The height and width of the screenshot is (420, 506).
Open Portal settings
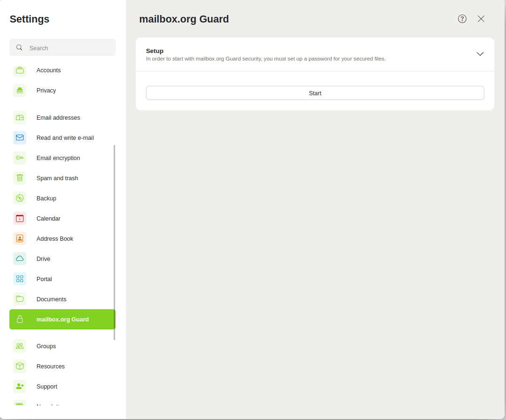coord(62,279)
